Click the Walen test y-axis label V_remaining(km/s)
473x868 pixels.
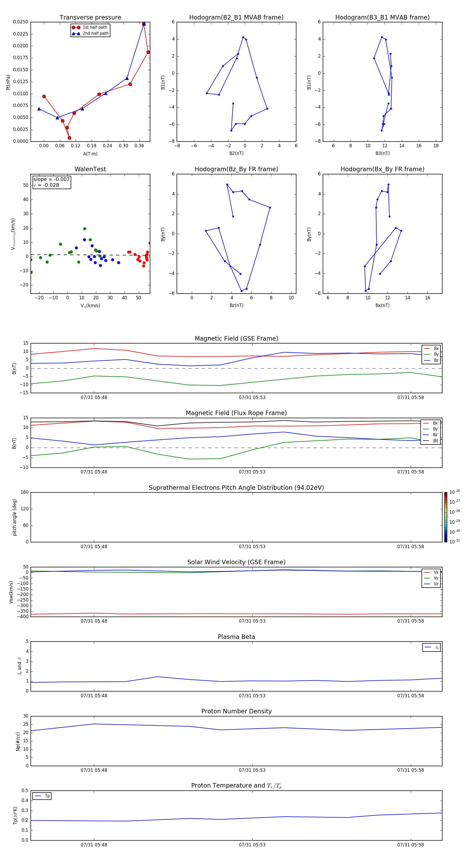click(x=13, y=234)
